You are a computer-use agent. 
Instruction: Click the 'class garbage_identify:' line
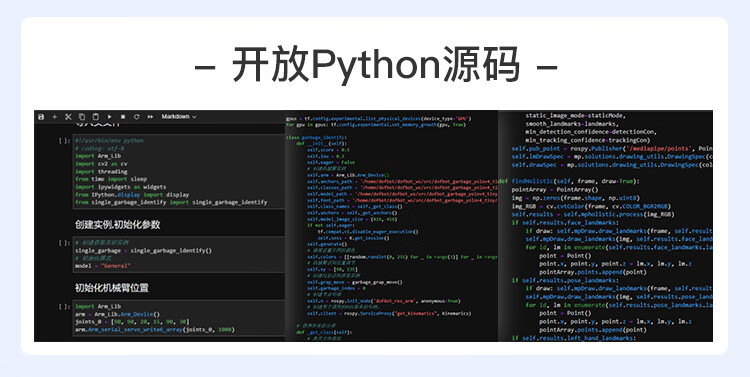(316, 137)
